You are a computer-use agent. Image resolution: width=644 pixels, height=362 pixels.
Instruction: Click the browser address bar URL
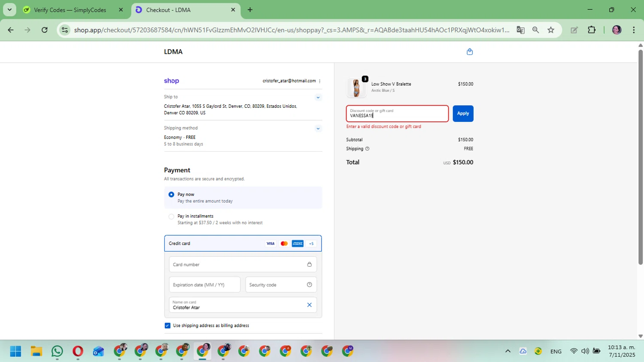point(292,30)
